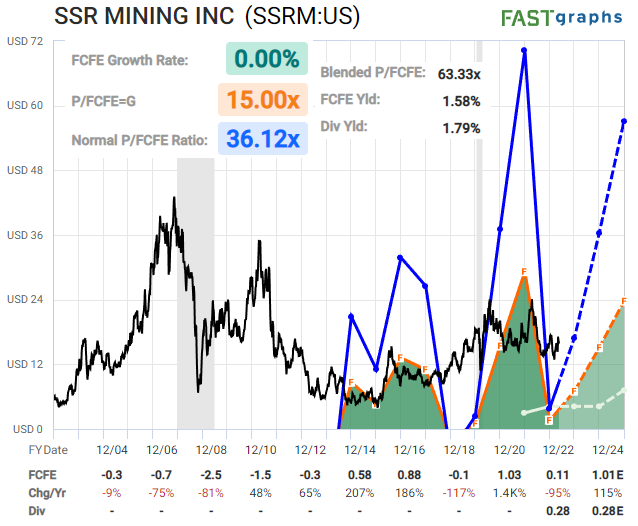Click the blue line point at 12/14
Viewport: 638px width, 526px height.
pos(351,316)
